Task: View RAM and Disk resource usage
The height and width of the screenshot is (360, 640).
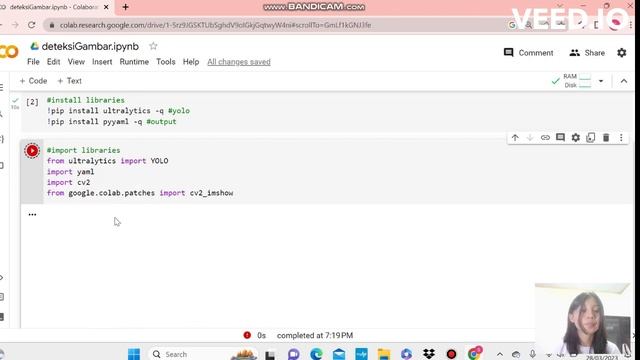Action: click(577, 81)
